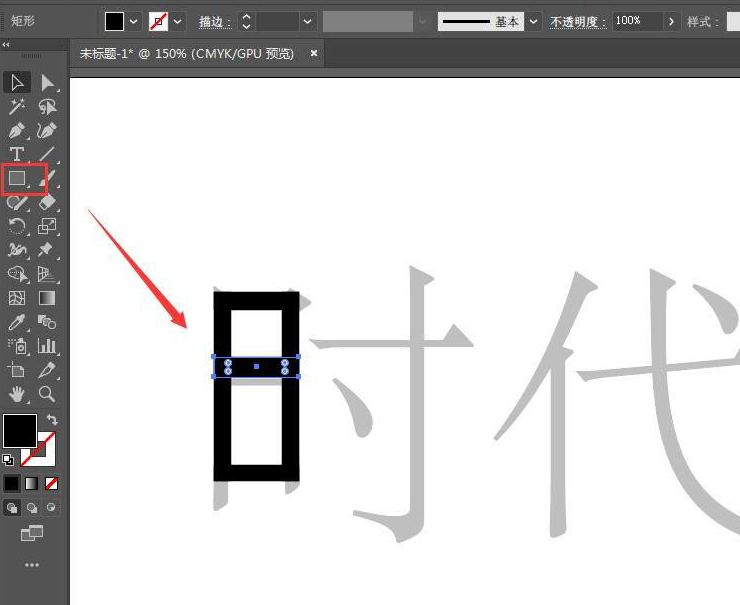740x605 pixels.
Task: Activate the Scale tool
Action: [47, 226]
